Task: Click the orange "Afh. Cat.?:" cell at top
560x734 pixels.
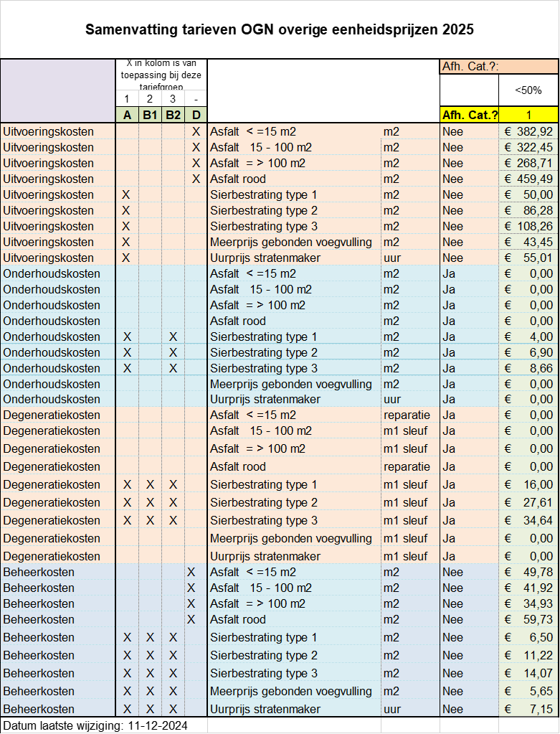Action: tap(498, 67)
